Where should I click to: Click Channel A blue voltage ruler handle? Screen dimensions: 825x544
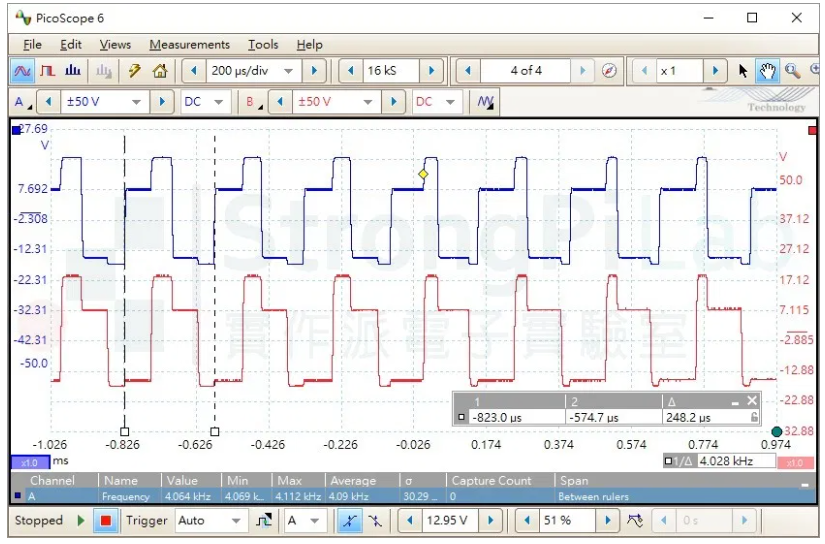click(x=16, y=129)
